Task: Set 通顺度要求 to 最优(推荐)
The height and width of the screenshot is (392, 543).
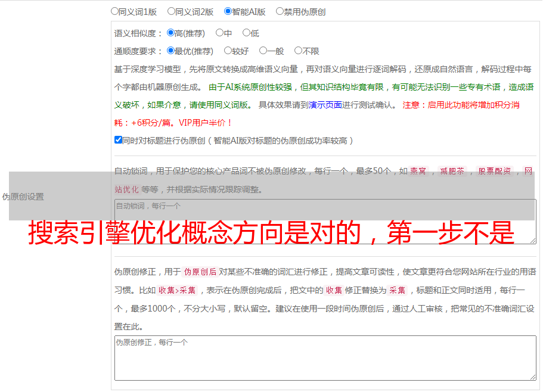Action: coord(170,51)
